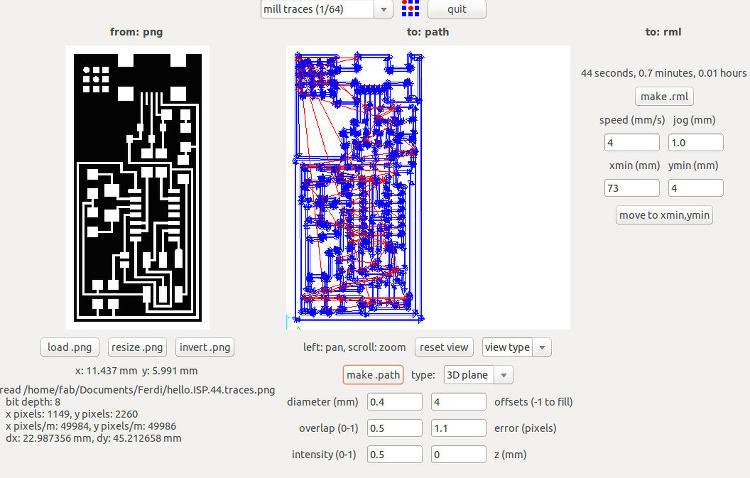The width and height of the screenshot is (750, 478).
Task: Click the make .path button
Action: (x=373, y=375)
